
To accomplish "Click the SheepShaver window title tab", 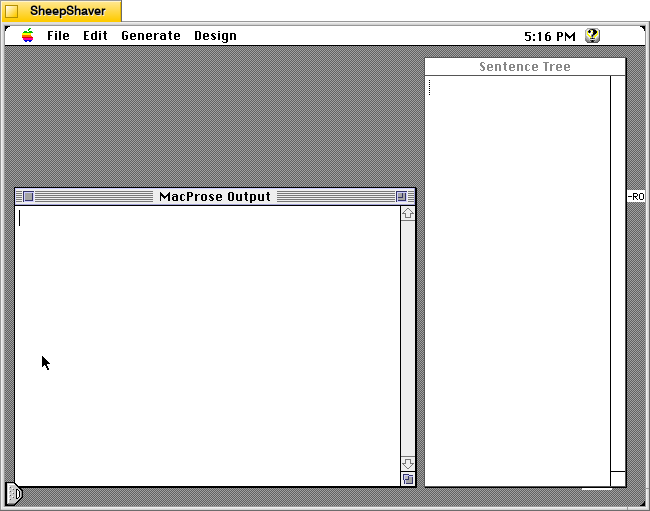I will coord(62,11).
